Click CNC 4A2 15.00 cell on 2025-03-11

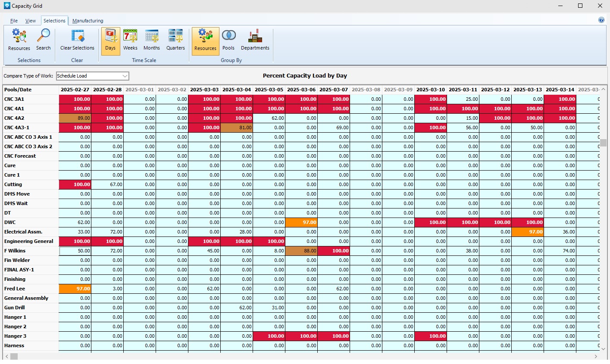pos(463,118)
